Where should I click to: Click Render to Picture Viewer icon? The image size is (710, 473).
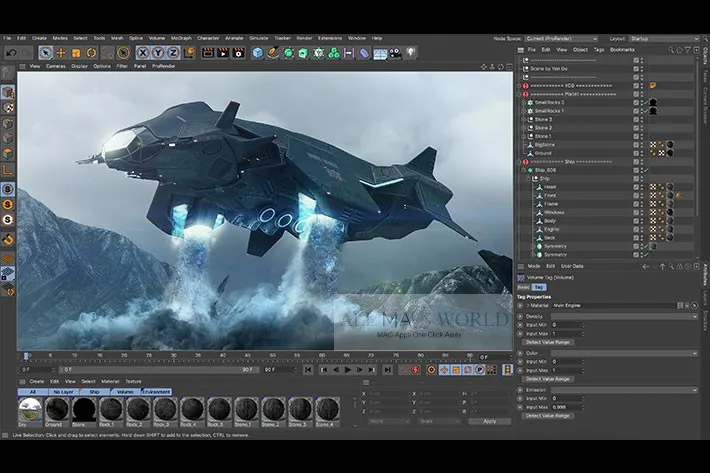(x=223, y=53)
